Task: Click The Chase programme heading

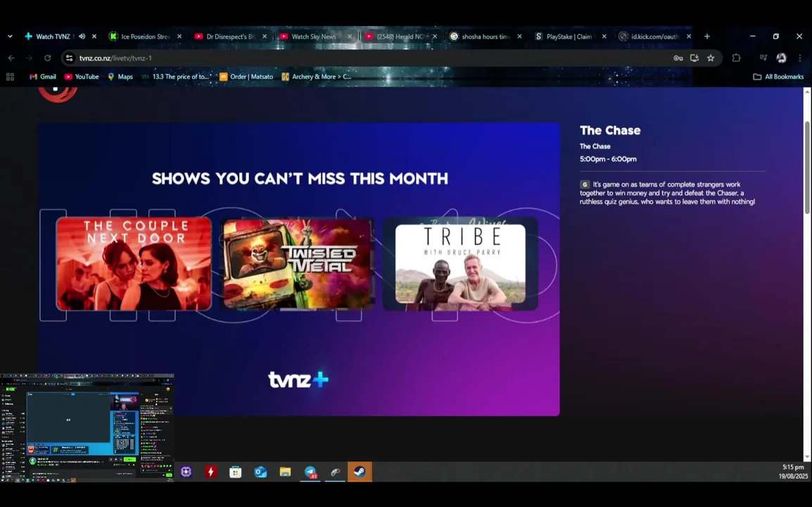Action: pos(610,131)
